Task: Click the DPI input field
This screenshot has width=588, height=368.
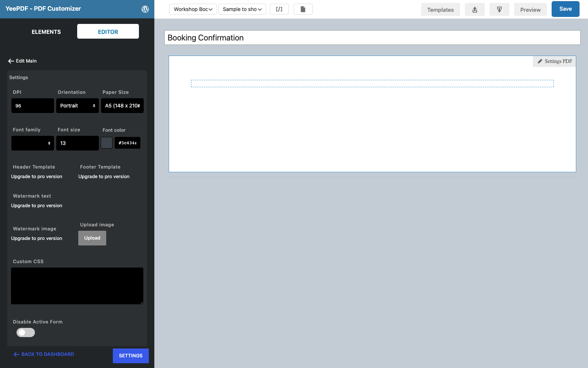Action: [33, 106]
